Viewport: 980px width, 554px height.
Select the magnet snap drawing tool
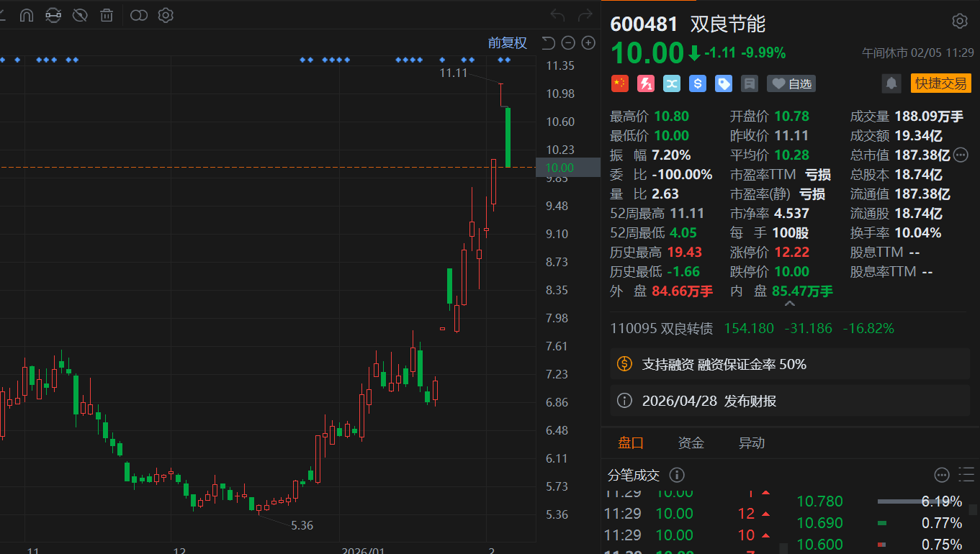(x=26, y=15)
